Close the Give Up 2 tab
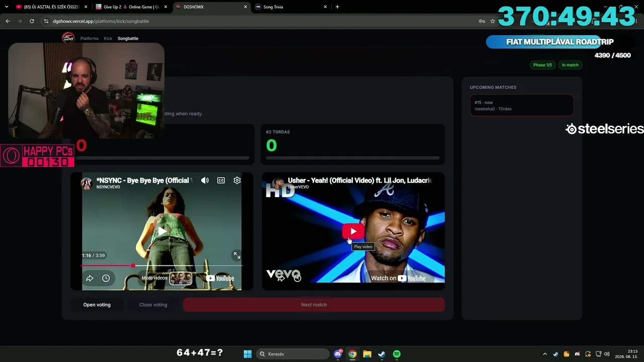The image size is (644, 362). click(x=166, y=7)
